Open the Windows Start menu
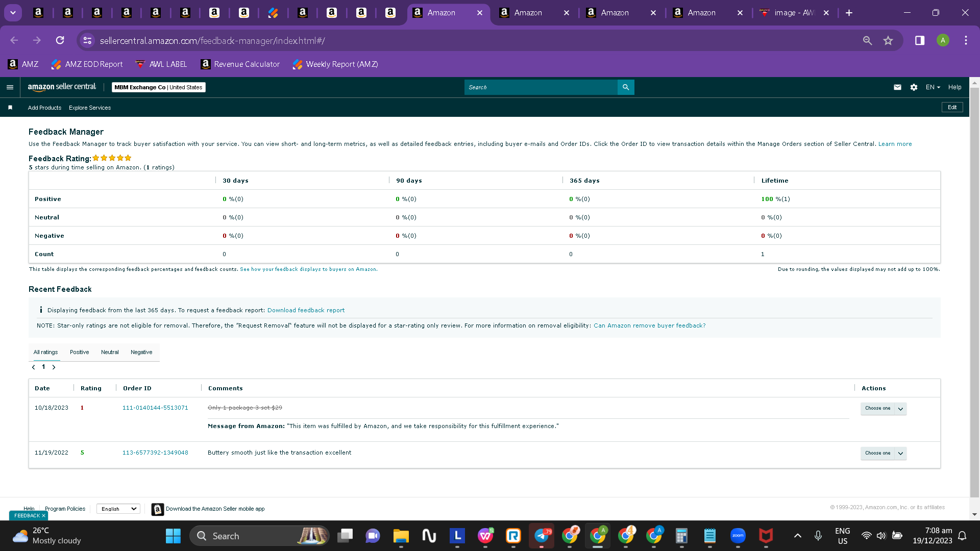The height and width of the screenshot is (551, 980). tap(173, 536)
